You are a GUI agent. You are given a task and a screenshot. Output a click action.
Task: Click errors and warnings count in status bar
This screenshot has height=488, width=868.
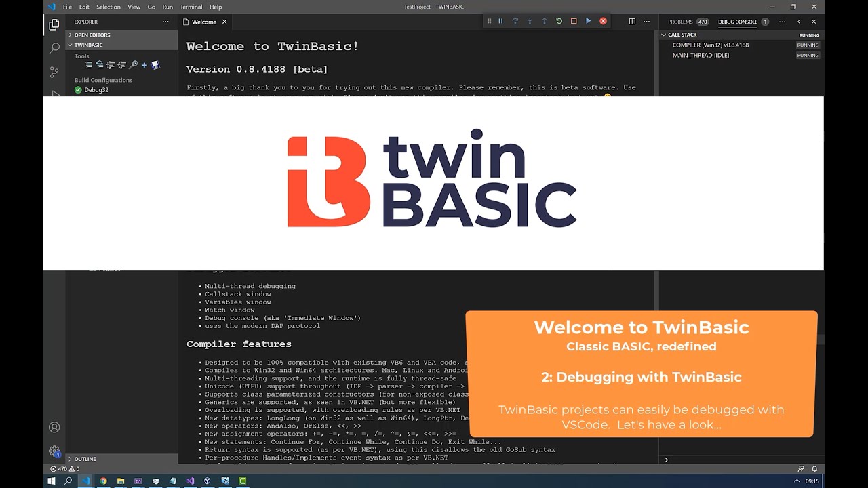pyautogui.click(x=64, y=468)
